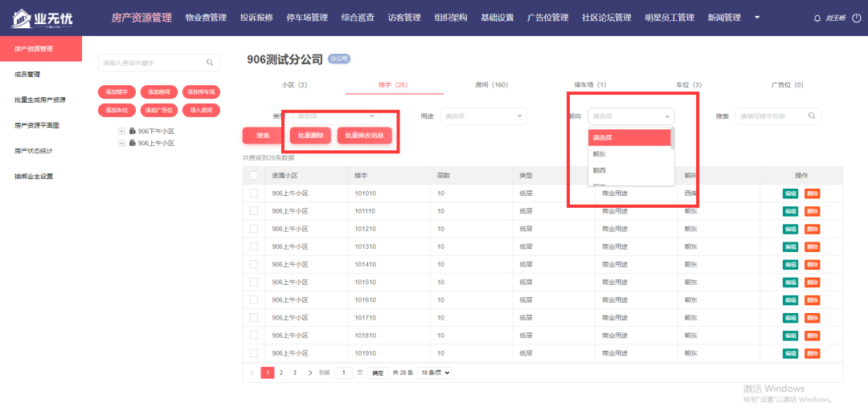Check the box for row 101010
Viewport: 868px width, 411px height.
coord(254,193)
